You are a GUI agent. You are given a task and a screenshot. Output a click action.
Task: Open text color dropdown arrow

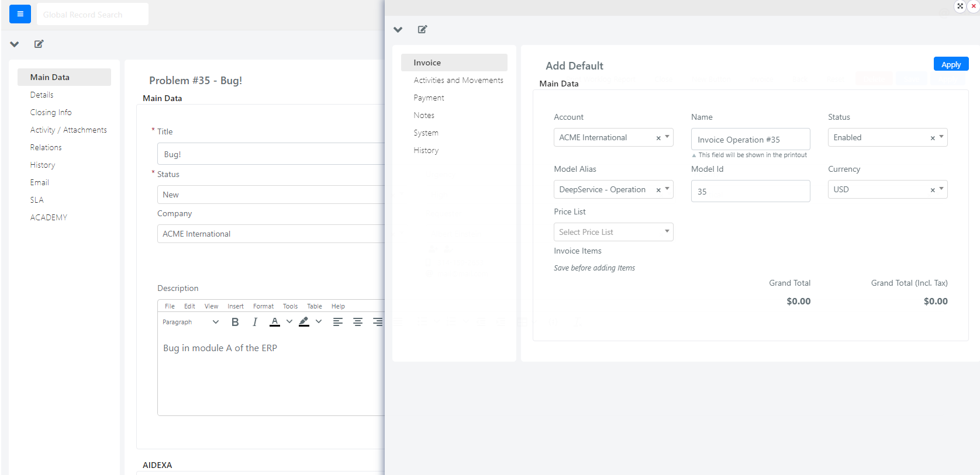point(289,321)
